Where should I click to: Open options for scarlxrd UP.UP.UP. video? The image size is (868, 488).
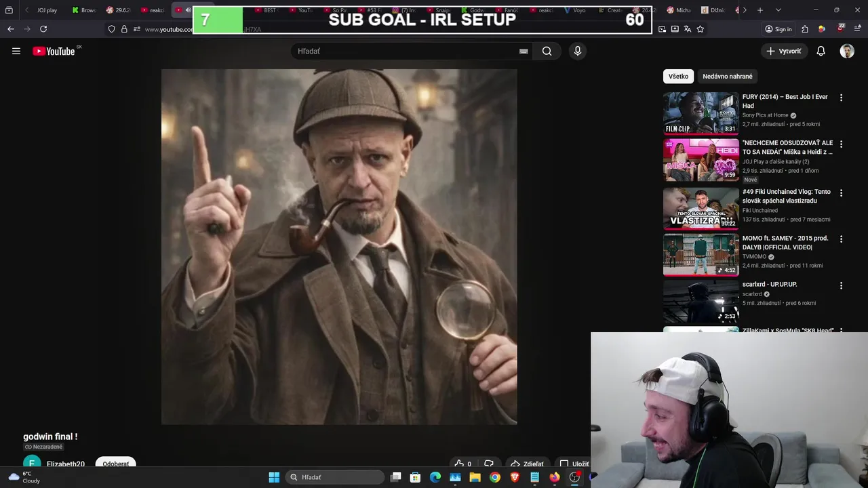[x=841, y=286]
